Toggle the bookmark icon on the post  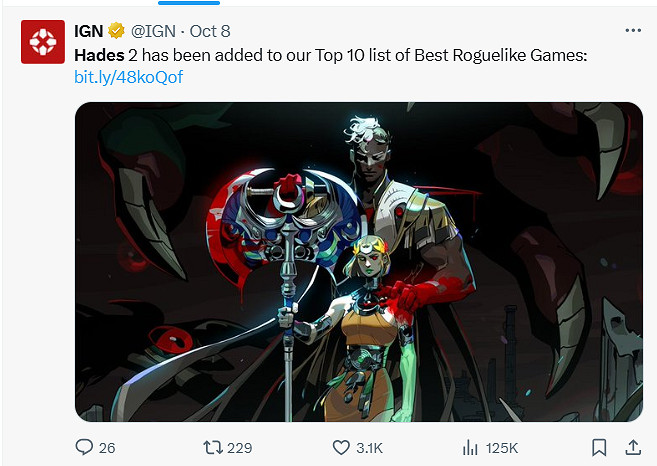pos(599,448)
